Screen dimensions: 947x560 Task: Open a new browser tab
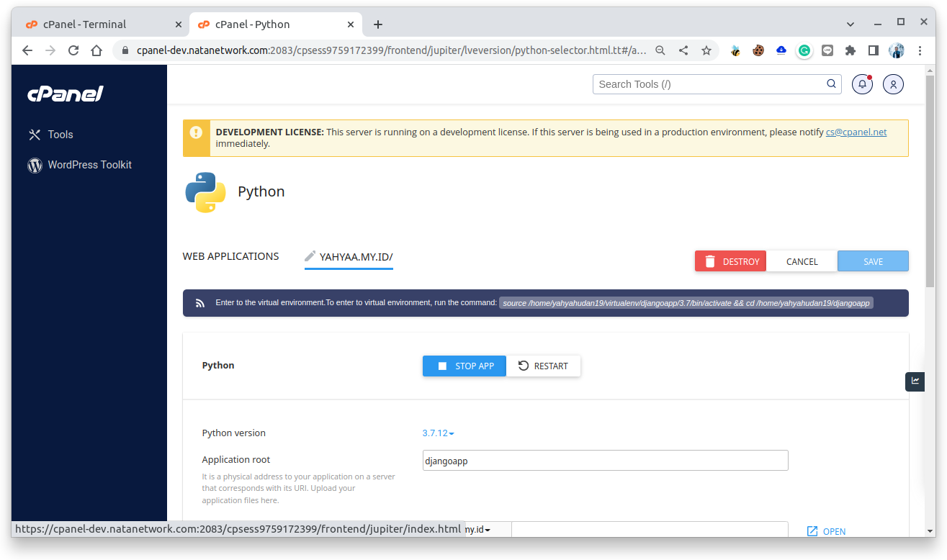click(x=378, y=24)
